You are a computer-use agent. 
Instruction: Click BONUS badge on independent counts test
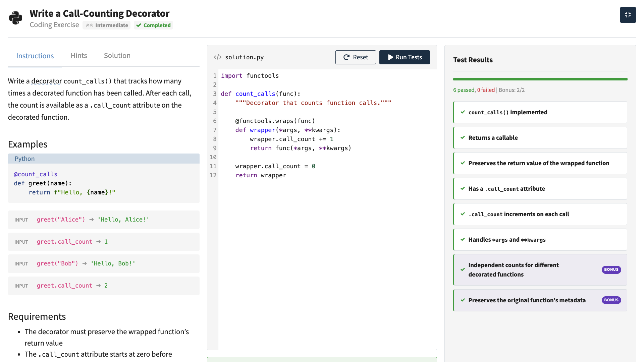click(611, 270)
